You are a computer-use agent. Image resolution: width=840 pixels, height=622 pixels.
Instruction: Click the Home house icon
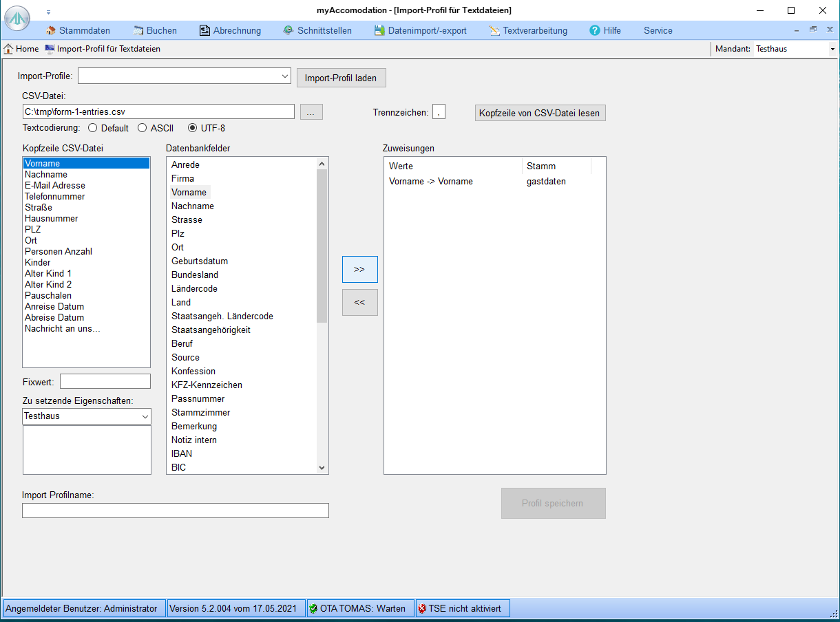click(9, 49)
